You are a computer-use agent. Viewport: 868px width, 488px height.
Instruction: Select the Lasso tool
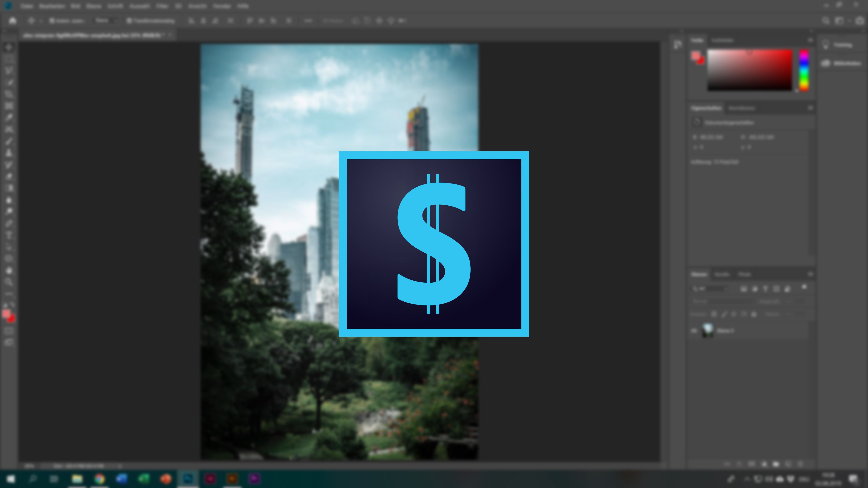click(9, 71)
